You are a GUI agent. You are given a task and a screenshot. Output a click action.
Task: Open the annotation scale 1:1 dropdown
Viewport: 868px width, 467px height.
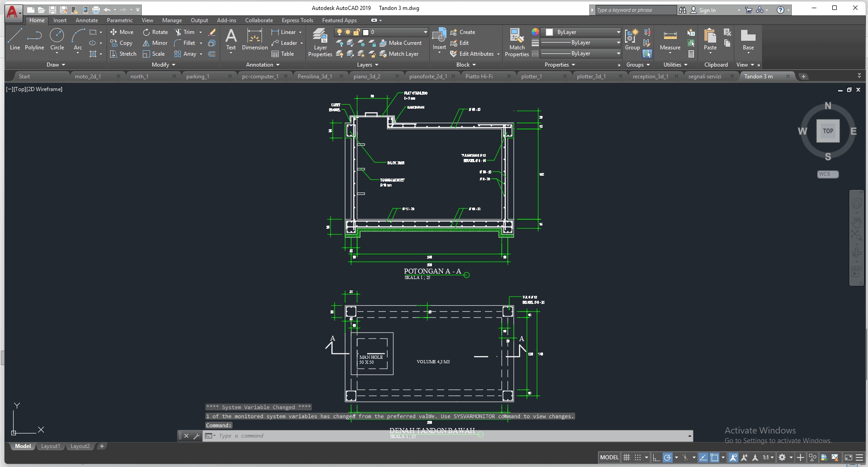tap(768, 457)
